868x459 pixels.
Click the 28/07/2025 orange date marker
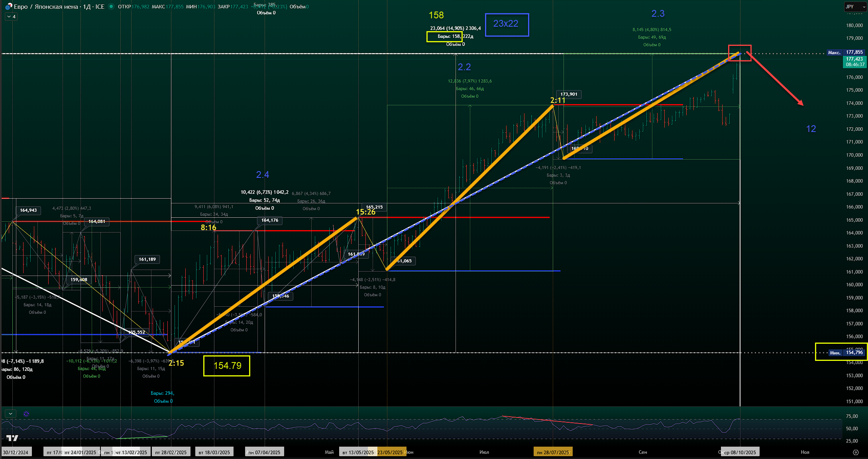click(553, 452)
